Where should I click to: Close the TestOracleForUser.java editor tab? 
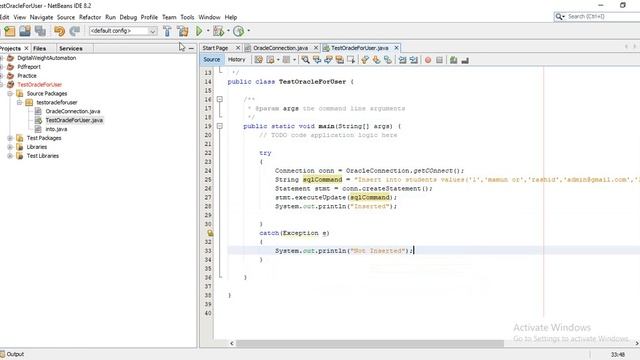(x=396, y=48)
